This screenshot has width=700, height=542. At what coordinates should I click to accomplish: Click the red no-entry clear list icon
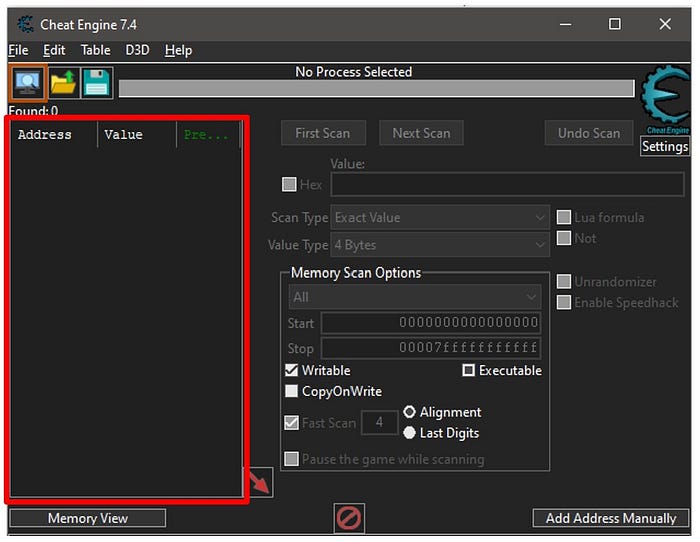[x=349, y=518]
